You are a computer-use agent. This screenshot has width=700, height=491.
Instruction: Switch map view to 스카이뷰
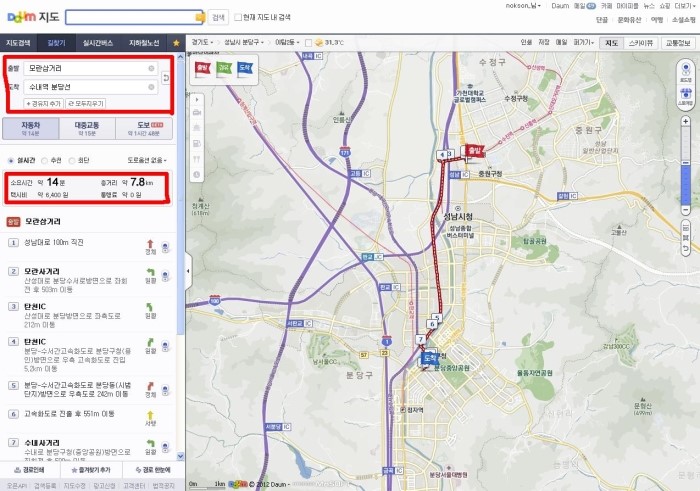(641, 43)
